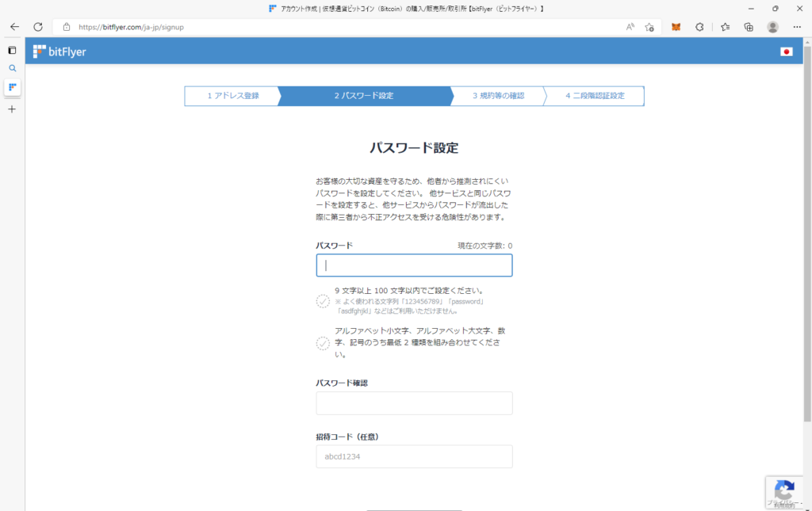Go to step 1 アドレス登録
Viewport: 812px width, 511px height.
(232, 96)
